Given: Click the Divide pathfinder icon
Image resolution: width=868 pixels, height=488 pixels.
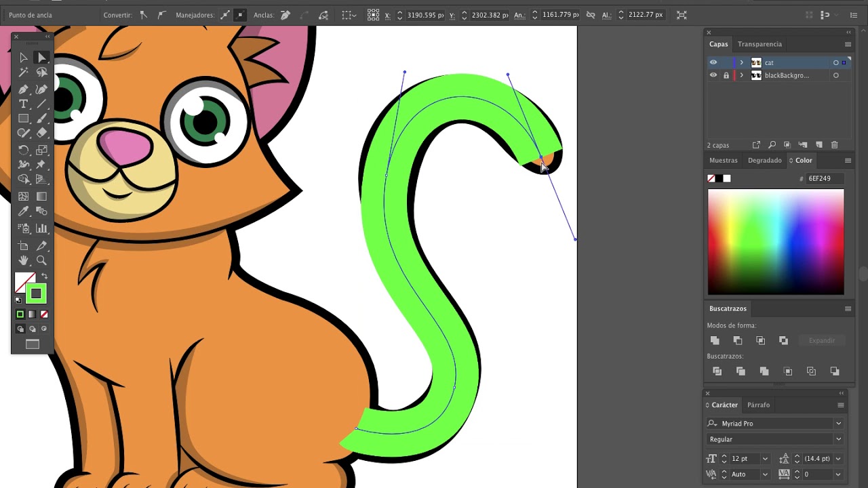Looking at the screenshot, I should pos(717,371).
